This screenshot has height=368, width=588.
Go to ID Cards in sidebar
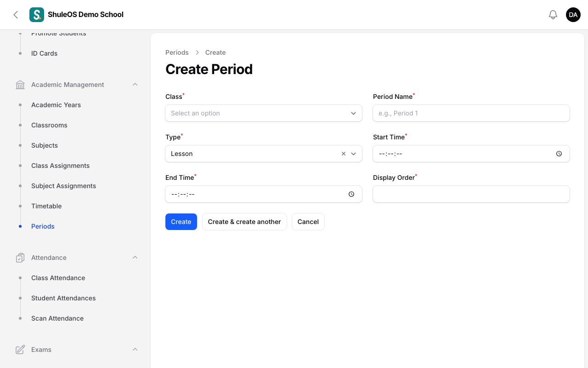[45, 53]
